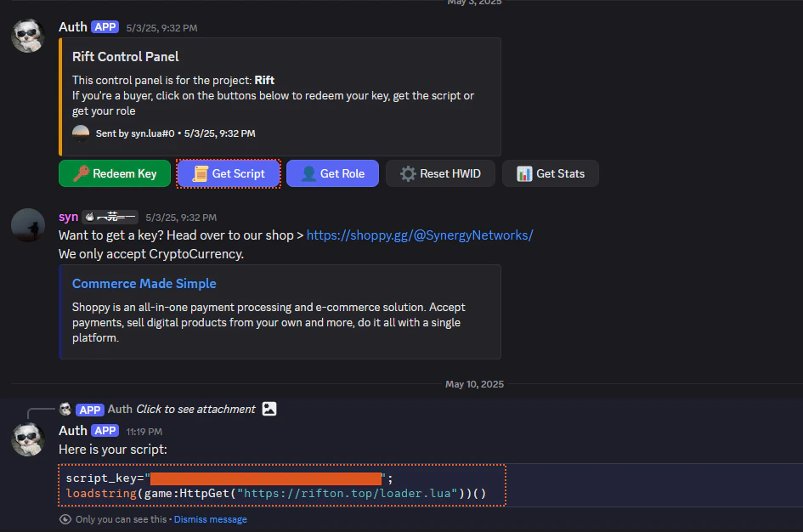The width and height of the screenshot is (803, 532).
Task: Click the APP badge next to Auth at 9:32 PM
Action: [105, 27]
